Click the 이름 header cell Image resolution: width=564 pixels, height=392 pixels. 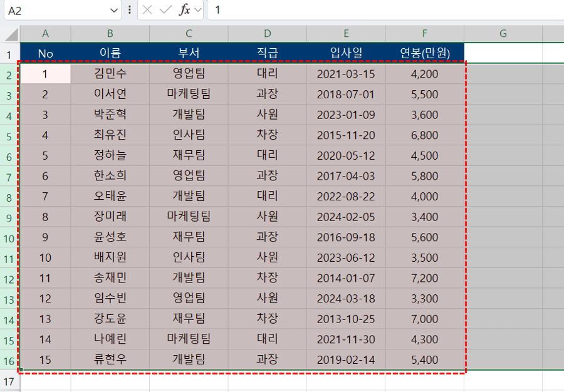click(110, 53)
